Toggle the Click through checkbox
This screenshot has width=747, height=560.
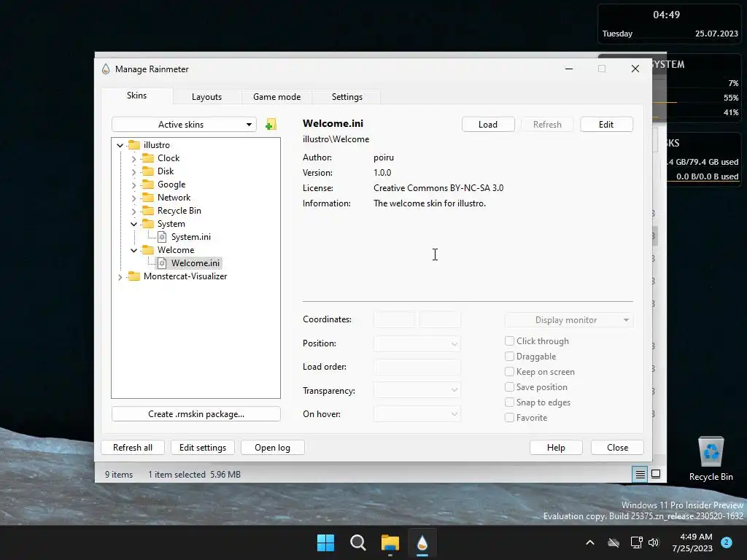coord(509,341)
